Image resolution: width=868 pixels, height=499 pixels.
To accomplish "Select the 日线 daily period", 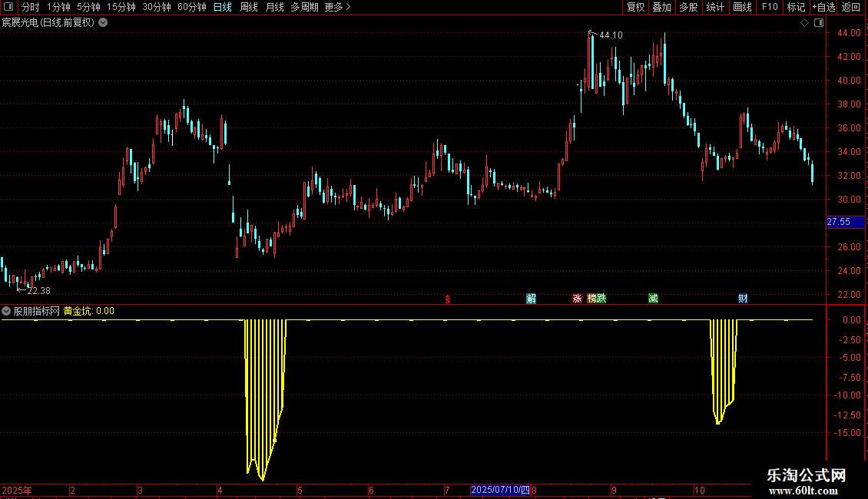I will click(223, 7).
